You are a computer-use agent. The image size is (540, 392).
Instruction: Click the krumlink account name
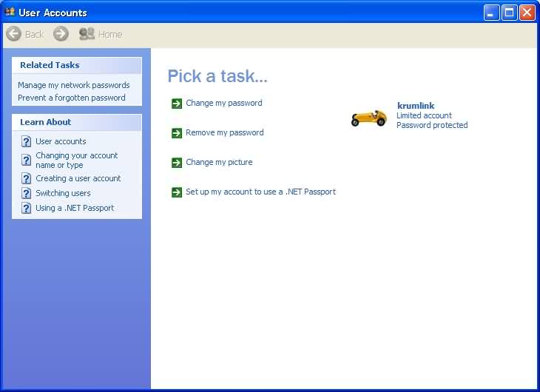pos(416,106)
